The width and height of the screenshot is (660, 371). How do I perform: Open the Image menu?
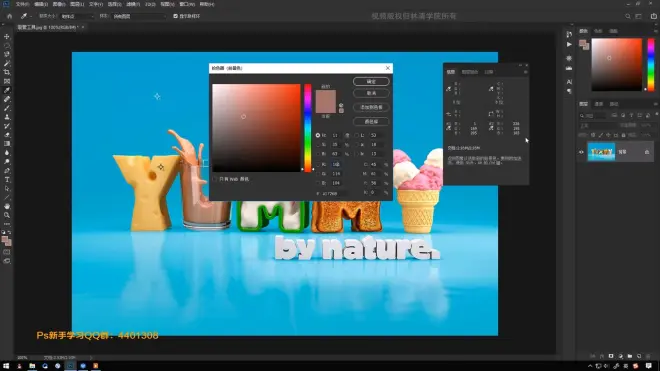pyautogui.click(x=59, y=4)
